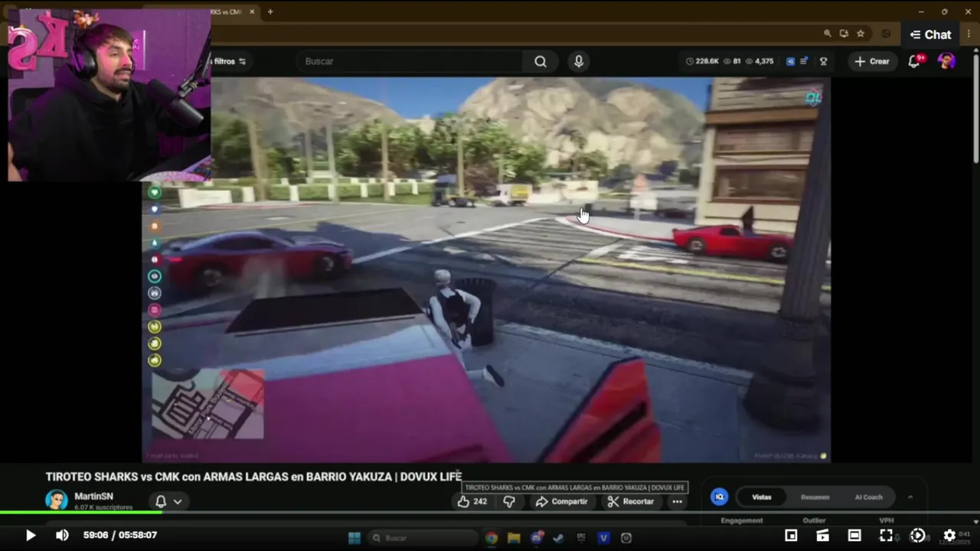Open the browser three-dot menu
Screen dimensions: 980x551
pyautogui.click(x=969, y=34)
